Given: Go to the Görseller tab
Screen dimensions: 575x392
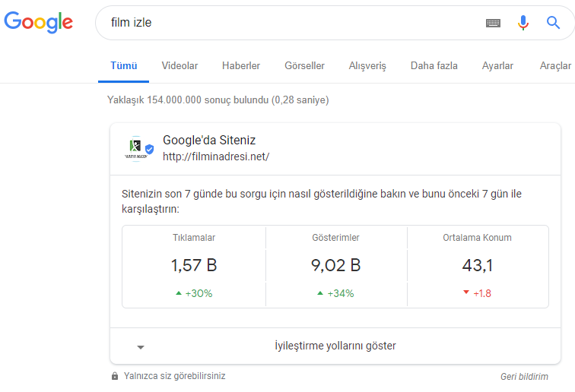Looking at the screenshot, I should click(304, 66).
